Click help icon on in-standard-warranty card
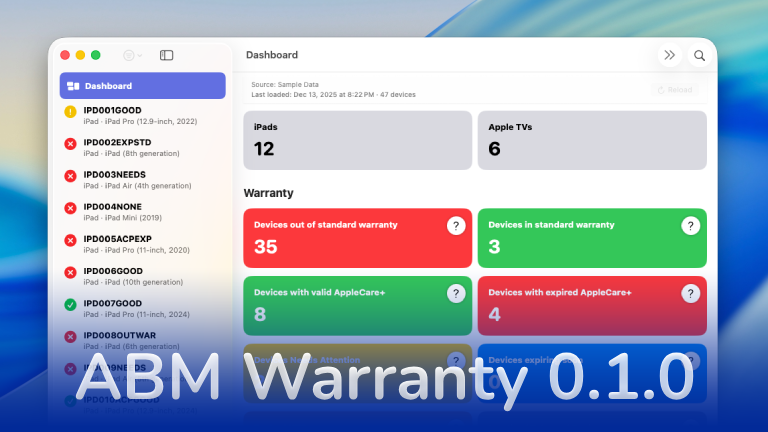Viewport: 768px width, 432px height. (x=690, y=226)
